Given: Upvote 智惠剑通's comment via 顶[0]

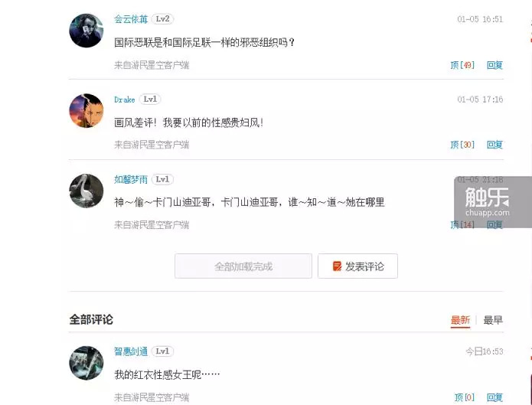Looking at the screenshot, I should click(464, 397).
